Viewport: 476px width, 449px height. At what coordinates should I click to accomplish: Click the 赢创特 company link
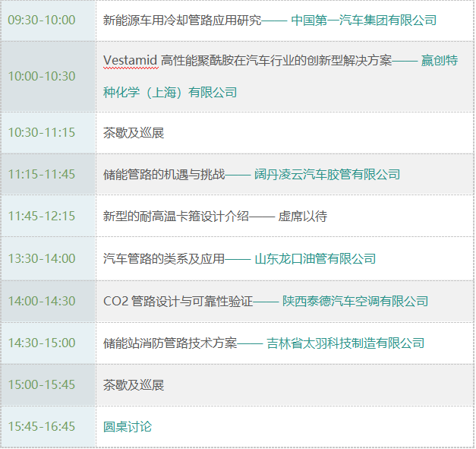coord(440,61)
